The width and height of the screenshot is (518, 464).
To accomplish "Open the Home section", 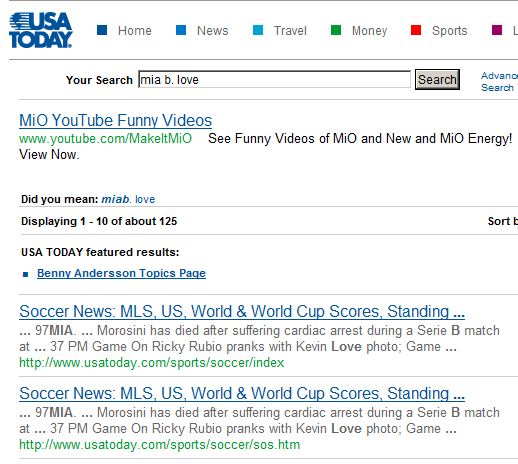I will (x=135, y=31).
